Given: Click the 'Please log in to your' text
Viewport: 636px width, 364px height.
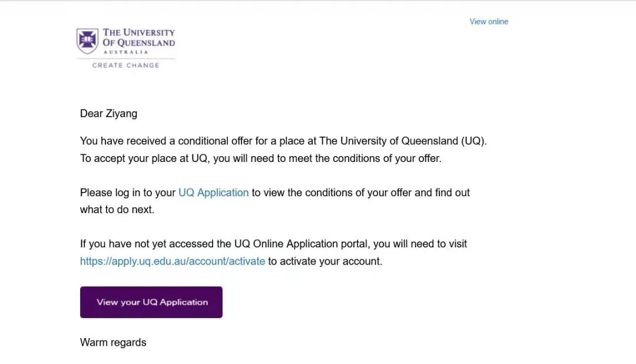Looking at the screenshot, I should point(128,193).
